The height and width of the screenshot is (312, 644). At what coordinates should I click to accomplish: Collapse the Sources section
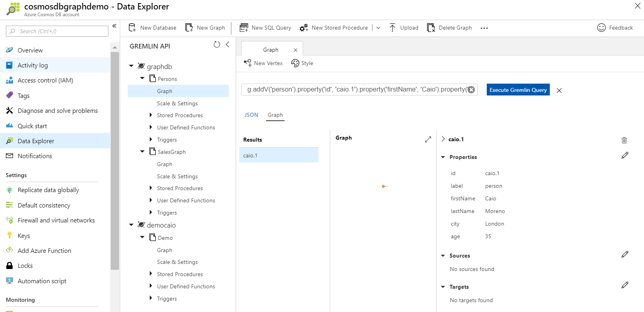pyautogui.click(x=443, y=256)
